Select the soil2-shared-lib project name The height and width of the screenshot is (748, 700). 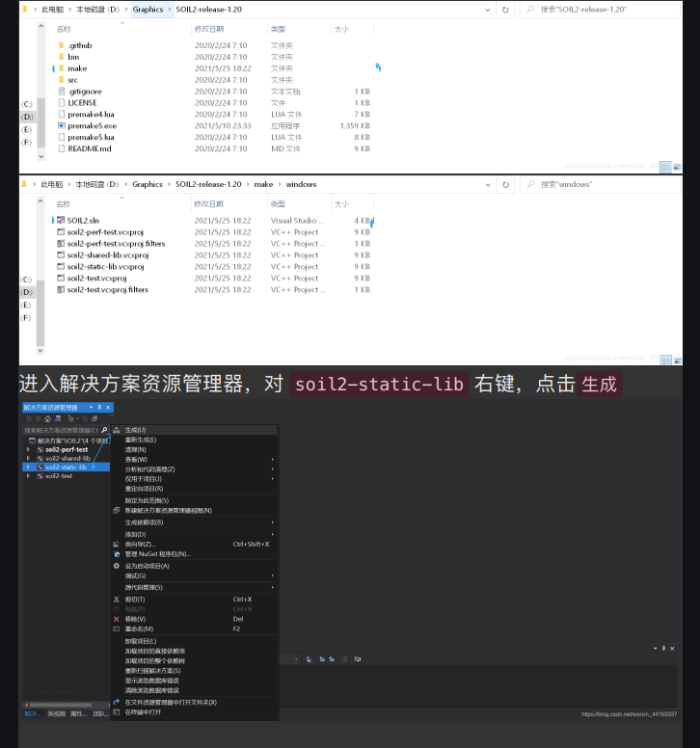click(x=67, y=458)
